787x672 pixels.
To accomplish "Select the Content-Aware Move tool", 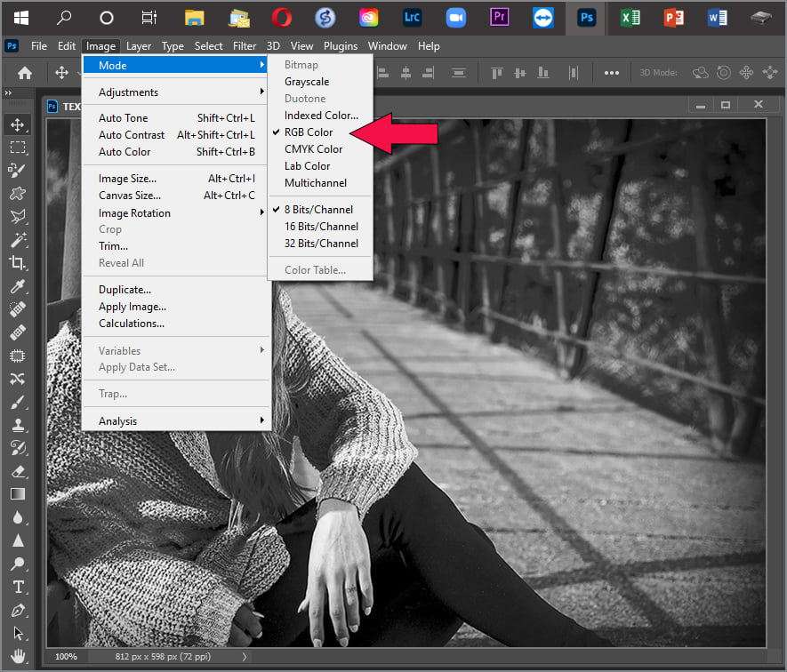I will pyautogui.click(x=18, y=379).
